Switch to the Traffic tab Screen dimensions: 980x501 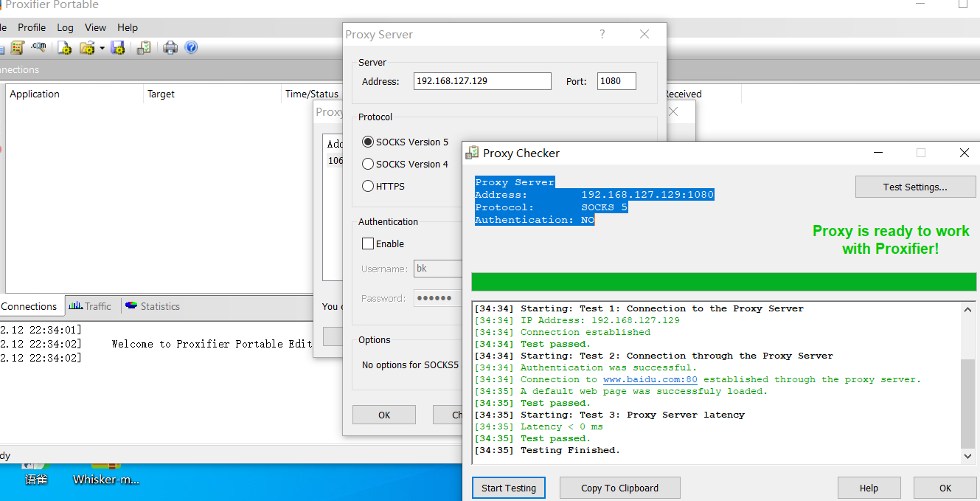tap(89, 306)
